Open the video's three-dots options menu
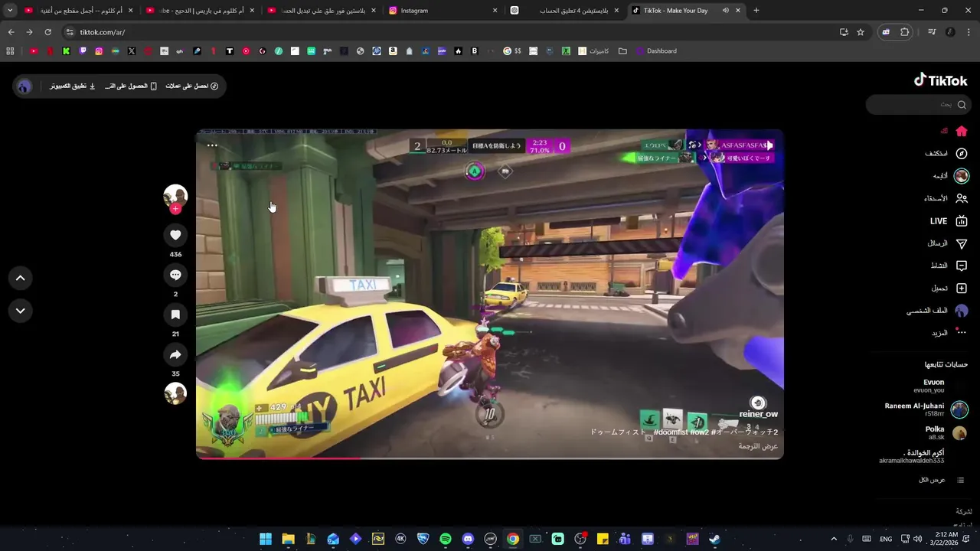Screen dimensions: 980x551 tap(212, 145)
